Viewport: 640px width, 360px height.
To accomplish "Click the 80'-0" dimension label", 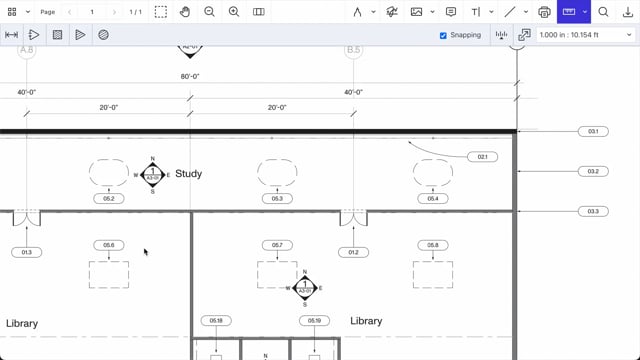I will pos(190,76).
